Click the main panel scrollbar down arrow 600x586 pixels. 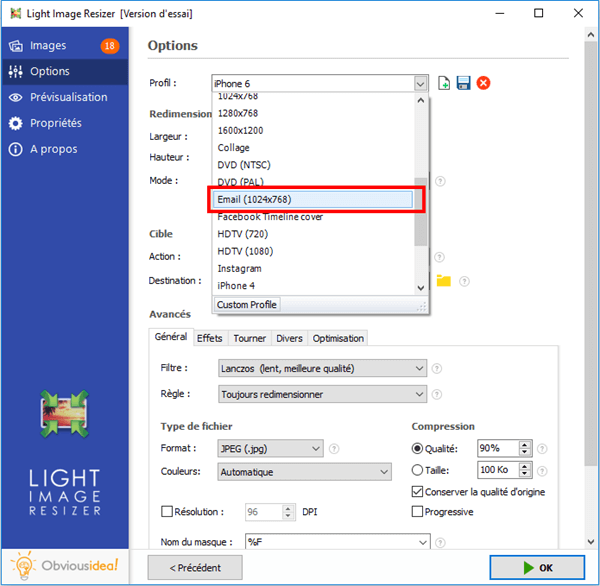coord(591,542)
